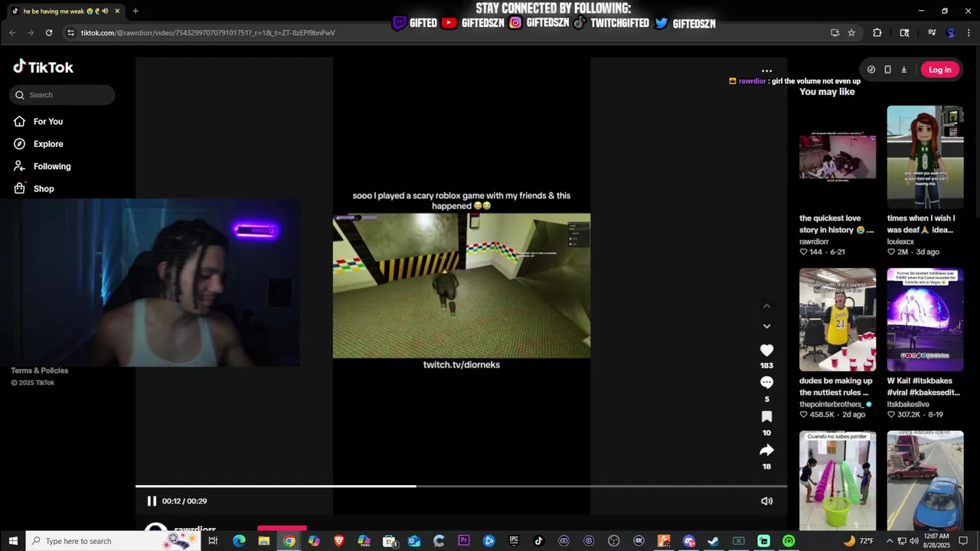Go back with browser back arrow
980x551 pixels.
(12, 33)
